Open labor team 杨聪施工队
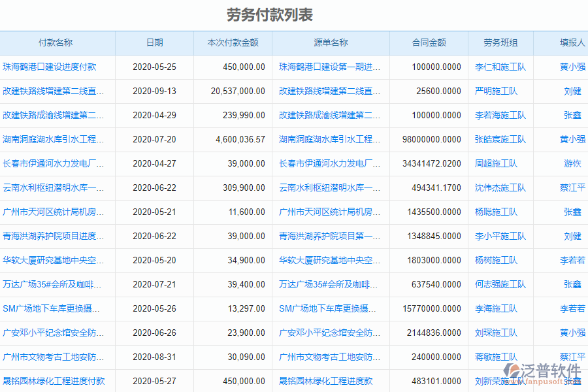This screenshot has height=392, width=588. pos(496,212)
